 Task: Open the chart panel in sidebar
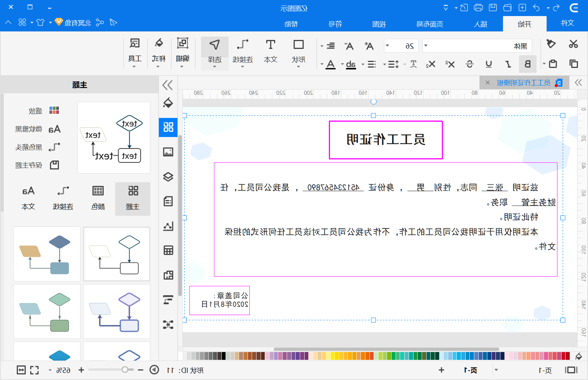168,226
